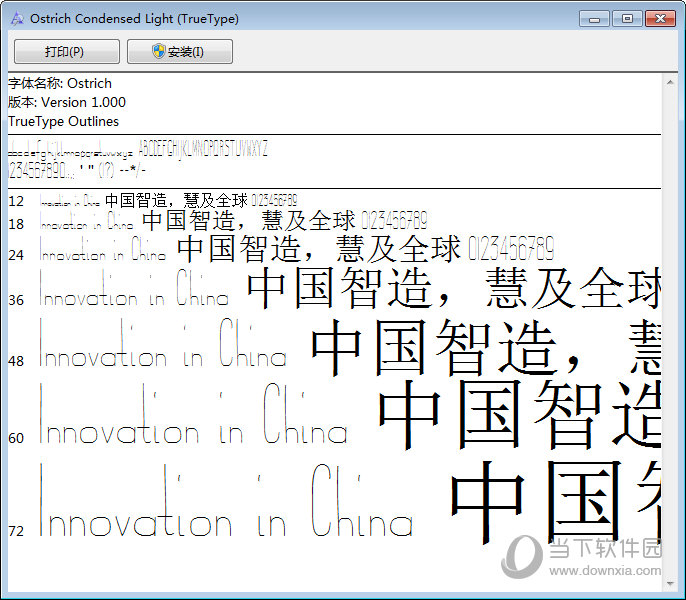Click the font viewer icon in title bar
The height and width of the screenshot is (600, 686).
(17, 18)
